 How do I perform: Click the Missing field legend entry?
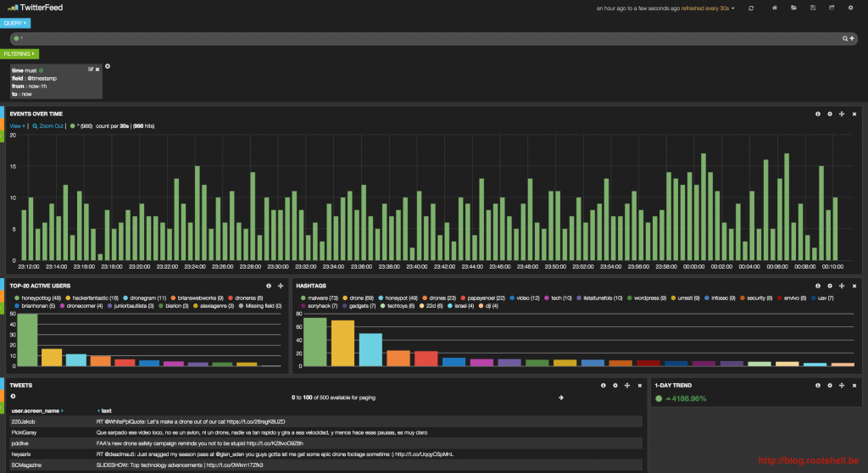click(x=259, y=306)
